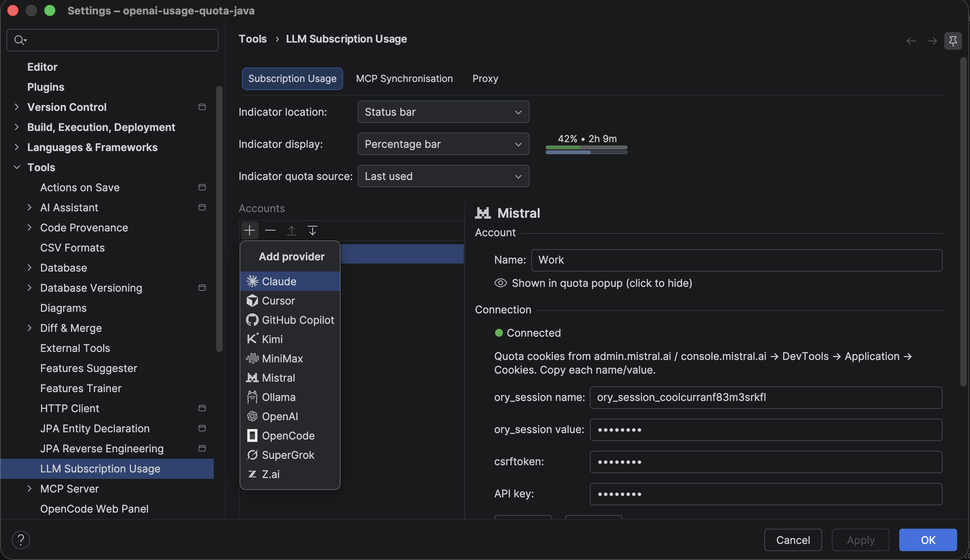Click the Tools breadcrumb link
Image resolution: width=970 pixels, height=560 pixels.
252,39
